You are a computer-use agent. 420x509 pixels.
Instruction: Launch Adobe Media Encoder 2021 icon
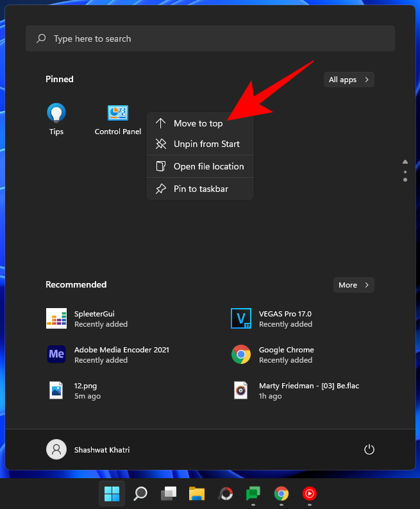pyautogui.click(x=56, y=354)
